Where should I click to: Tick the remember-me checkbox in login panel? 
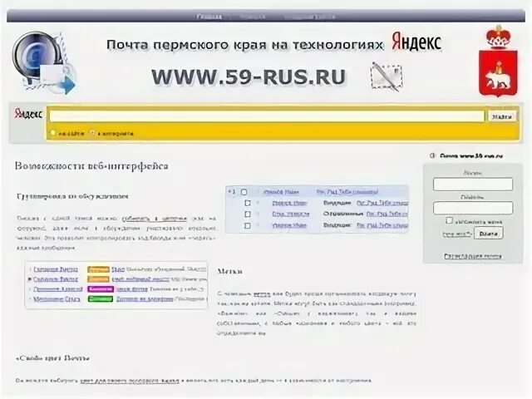click(x=449, y=221)
